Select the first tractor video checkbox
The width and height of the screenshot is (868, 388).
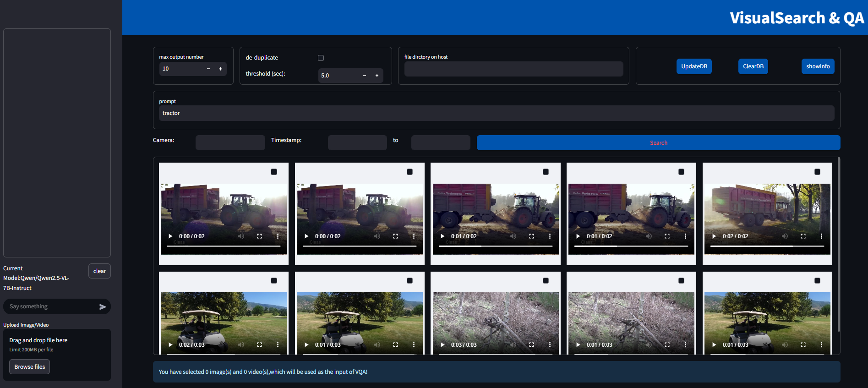pyautogui.click(x=274, y=172)
